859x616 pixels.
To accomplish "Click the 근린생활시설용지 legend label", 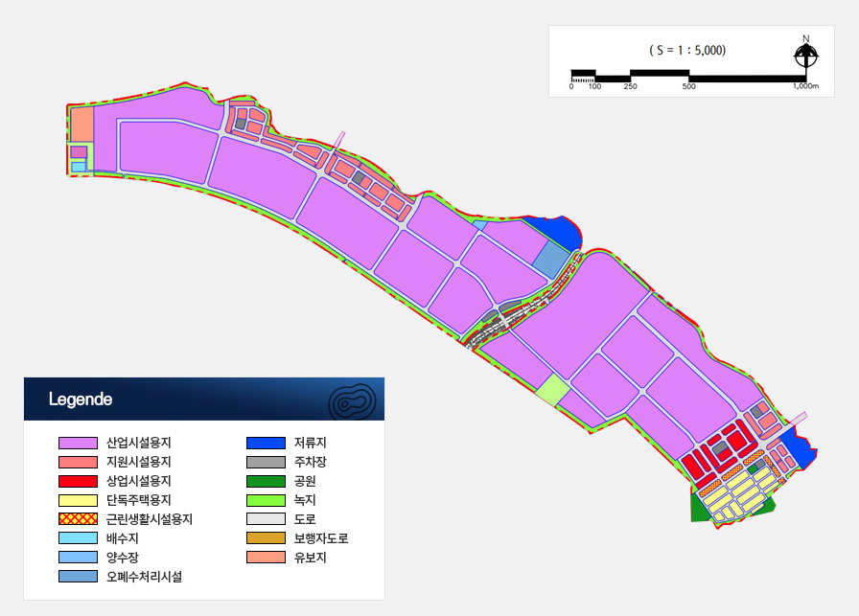I will (150, 519).
